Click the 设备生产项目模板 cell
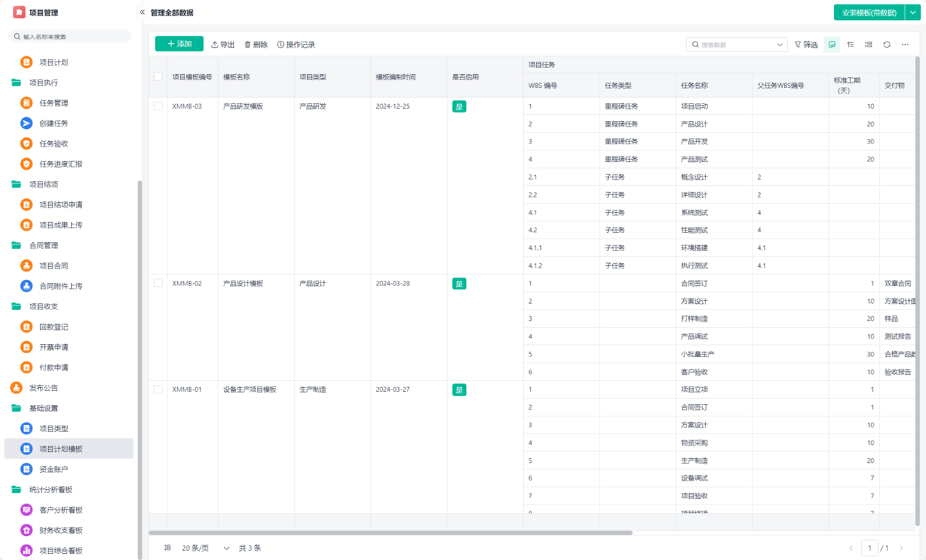 [x=249, y=390]
